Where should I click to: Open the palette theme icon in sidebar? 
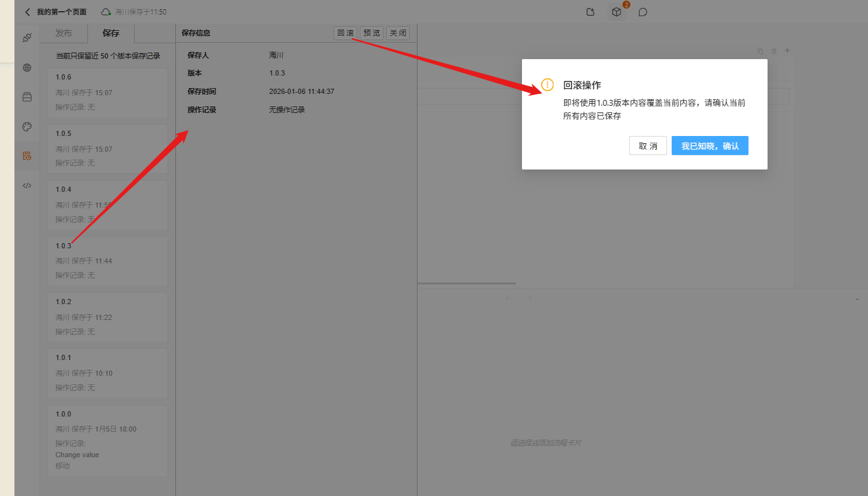click(x=27, y=126)
